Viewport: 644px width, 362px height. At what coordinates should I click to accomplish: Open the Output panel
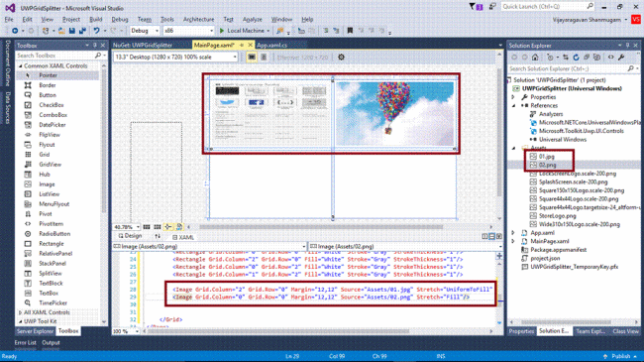pyautogui.click(x=51, y=343)
